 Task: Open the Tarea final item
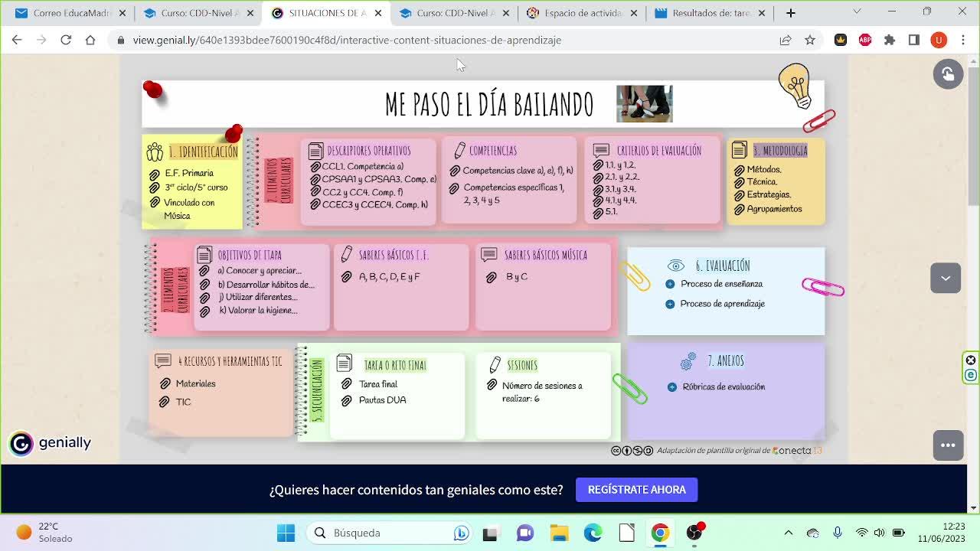378,384
